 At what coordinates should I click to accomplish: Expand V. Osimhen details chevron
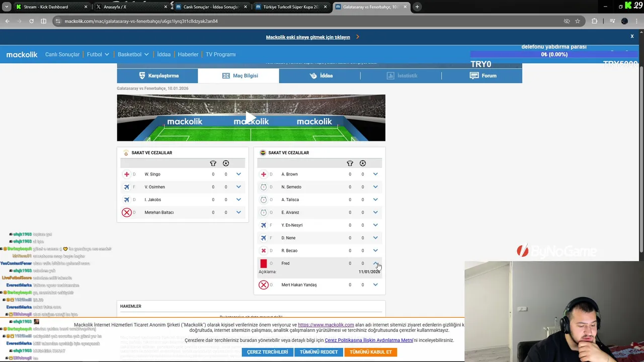238,187
